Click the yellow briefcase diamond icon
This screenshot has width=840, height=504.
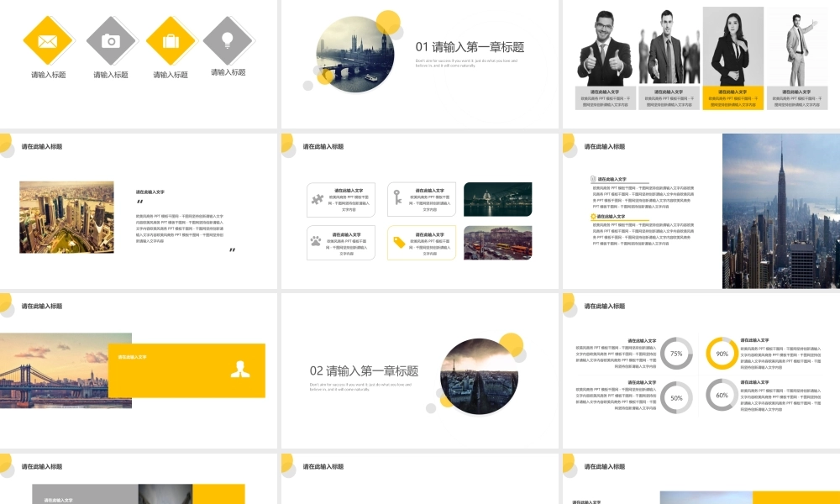click(x=171, y=40)
